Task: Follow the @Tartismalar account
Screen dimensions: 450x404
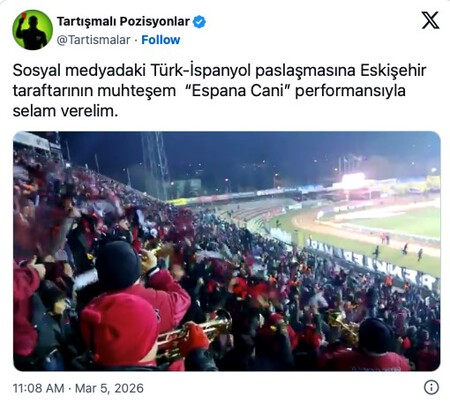Action: tap(161, 40)
